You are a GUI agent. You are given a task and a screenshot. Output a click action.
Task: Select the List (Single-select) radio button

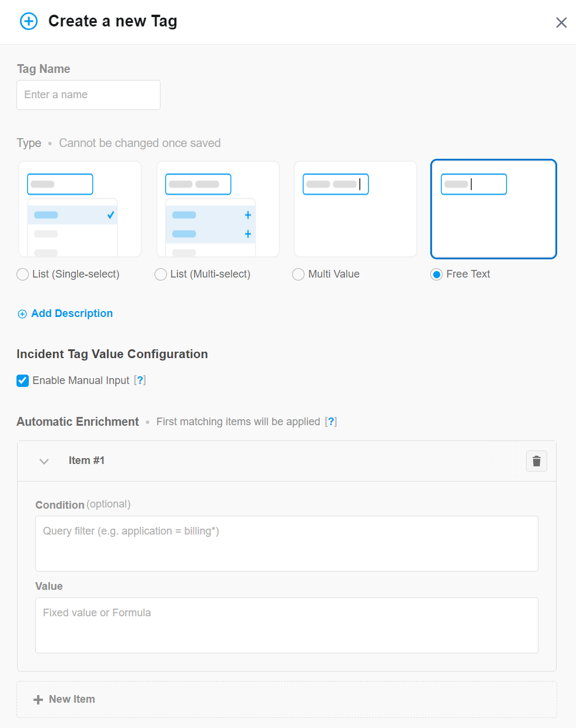pos(22,274)
